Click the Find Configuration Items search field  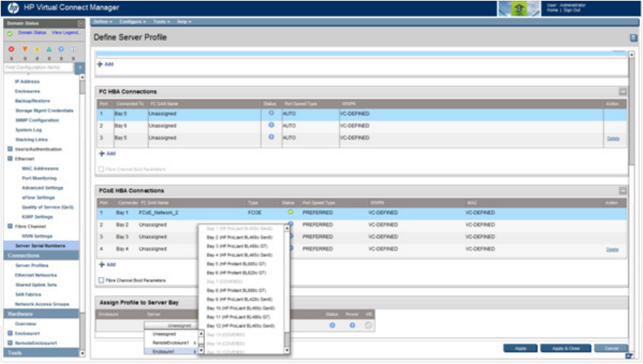pos(39,68)
